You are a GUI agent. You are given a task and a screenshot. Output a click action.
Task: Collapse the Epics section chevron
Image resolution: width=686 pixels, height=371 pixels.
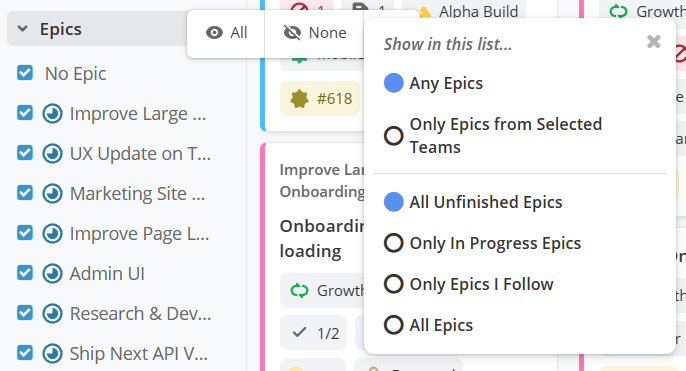(x=22, y=29)
